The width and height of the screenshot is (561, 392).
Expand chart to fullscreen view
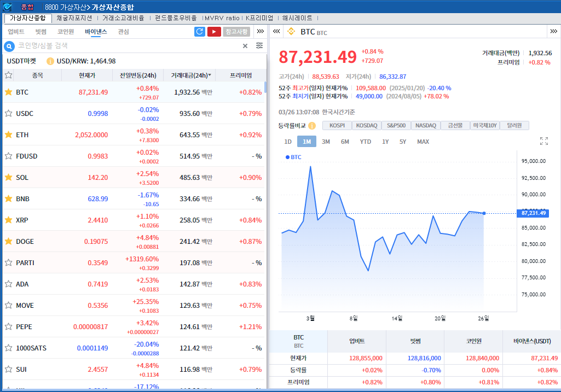pyautogui.click(x=543, y=142)
